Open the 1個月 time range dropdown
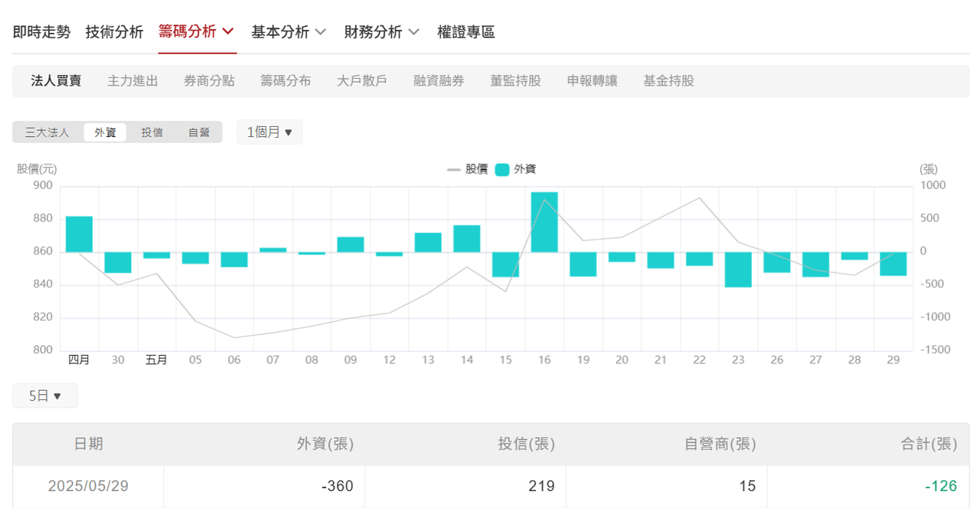This screenshot has height=508, width=980. pos(269,132)
